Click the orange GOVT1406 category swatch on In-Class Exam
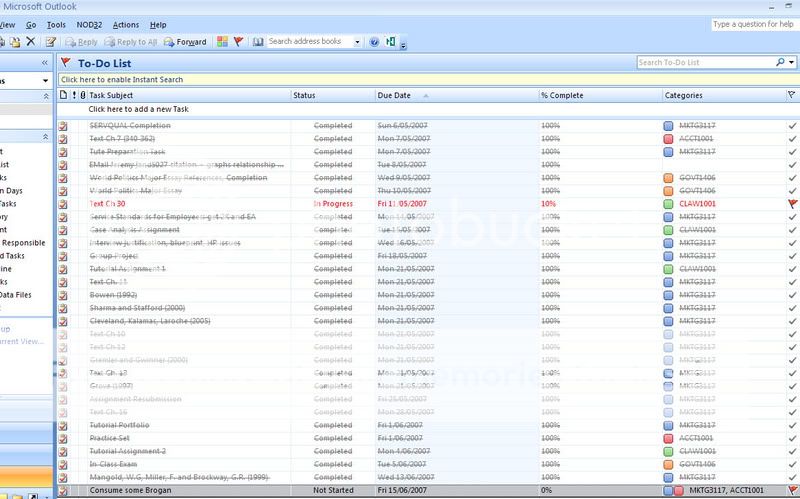Screen dimensions: 800x499 668,464
